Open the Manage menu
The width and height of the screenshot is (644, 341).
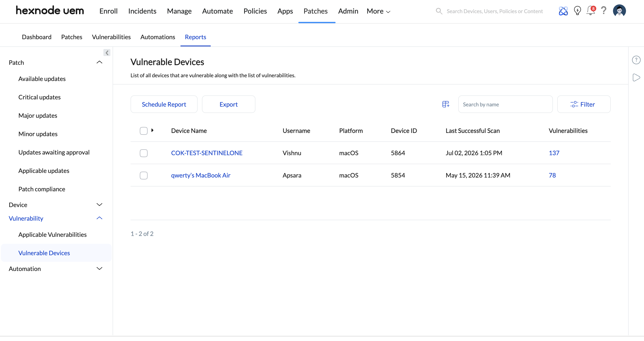(x=179, y=11)
